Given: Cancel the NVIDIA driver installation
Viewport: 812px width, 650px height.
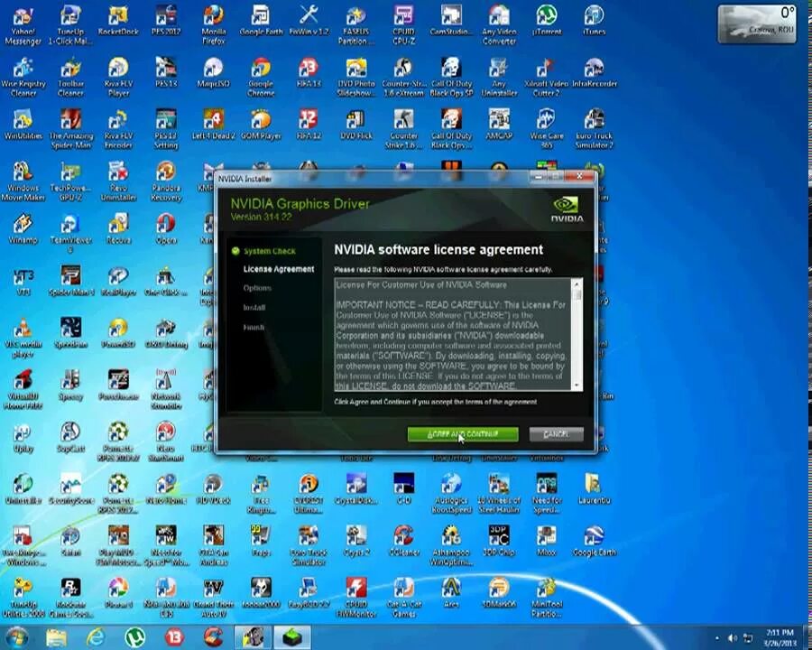Looking at the screenshot, I should point(556,434).
